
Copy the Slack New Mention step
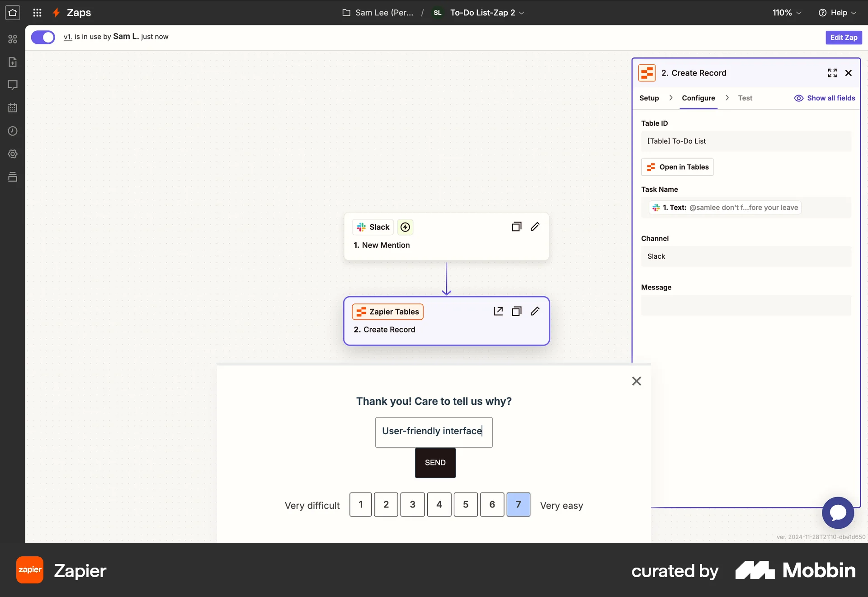(x=516, y=227)
